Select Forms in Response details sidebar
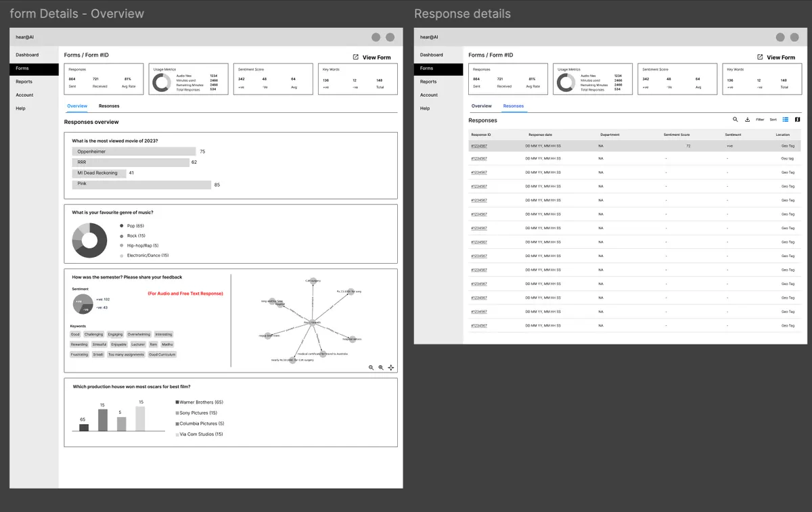812x512 pixels. click(438, 68)
